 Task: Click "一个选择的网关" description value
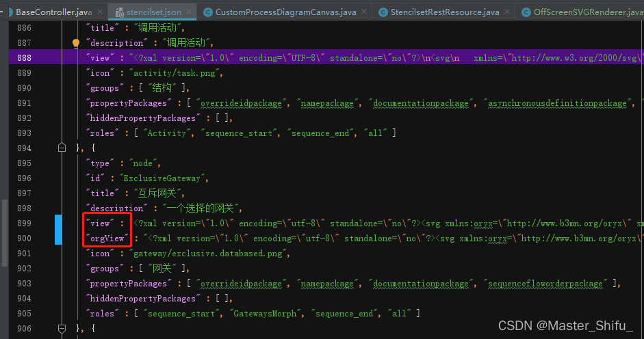200,208
